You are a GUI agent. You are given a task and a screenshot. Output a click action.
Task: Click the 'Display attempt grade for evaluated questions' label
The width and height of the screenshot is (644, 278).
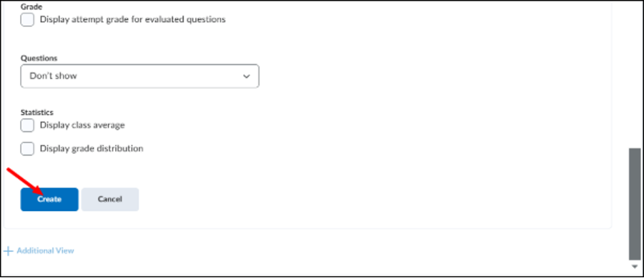point(133,19)
